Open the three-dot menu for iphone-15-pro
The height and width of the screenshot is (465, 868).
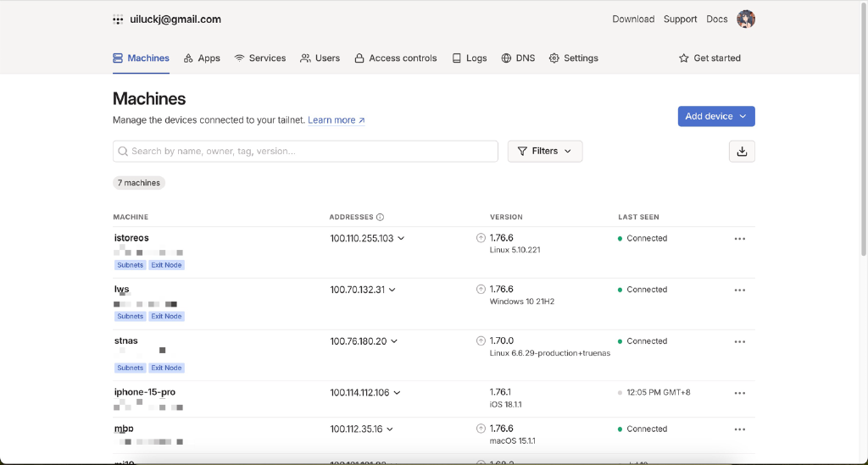739,393
